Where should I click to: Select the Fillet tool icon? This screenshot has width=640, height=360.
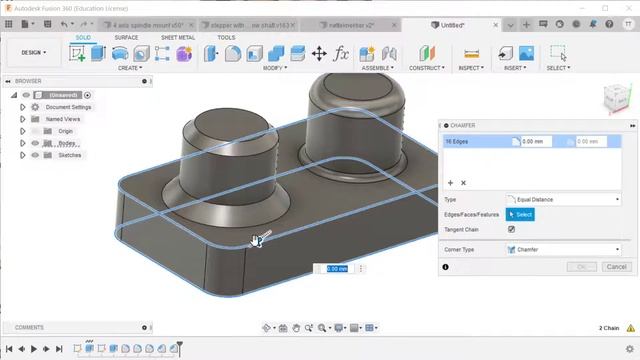tap(233, 53)
